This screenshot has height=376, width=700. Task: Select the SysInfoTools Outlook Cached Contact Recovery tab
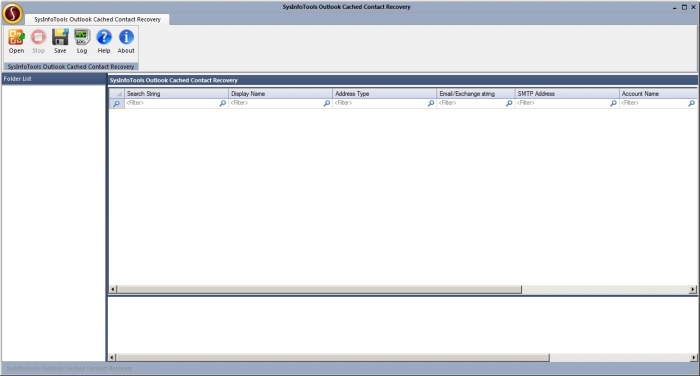[97, 20]
